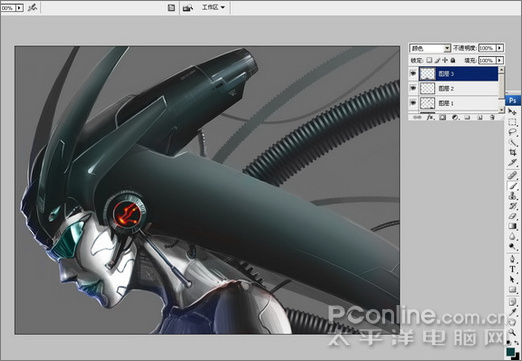Add a layer mask
522x361 pixels.
point(442,117)
